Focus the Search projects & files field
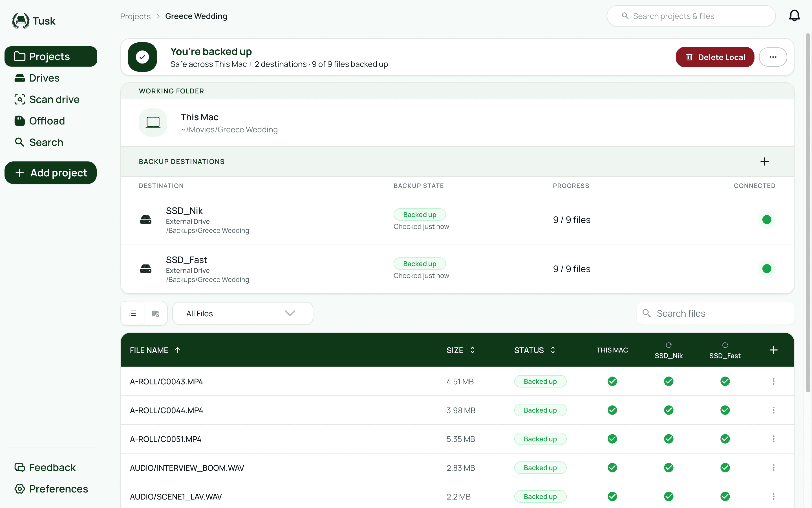The width and height of the screenshot is (812, 508). tap(691, 16)
